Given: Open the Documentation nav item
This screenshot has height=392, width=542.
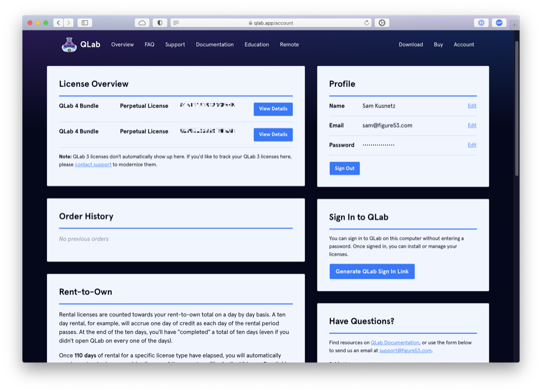Looking at the screenshot, I should tap(215, 45).
